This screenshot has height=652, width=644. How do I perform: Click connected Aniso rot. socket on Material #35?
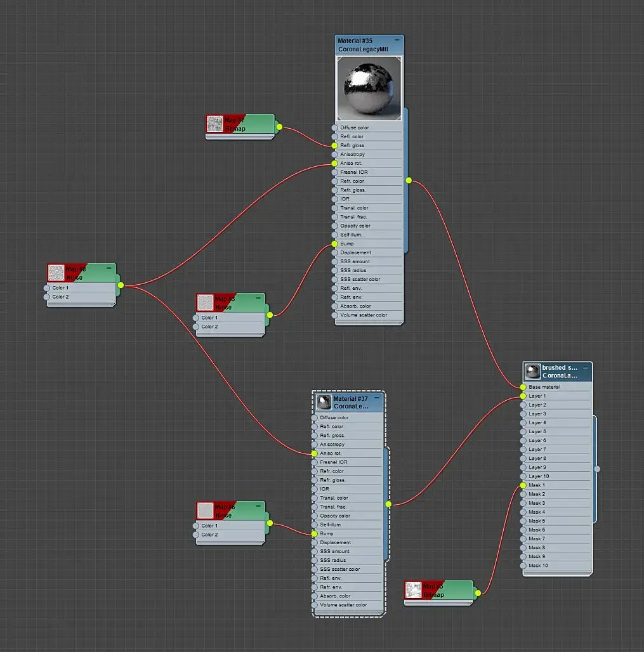pos(334,164)
